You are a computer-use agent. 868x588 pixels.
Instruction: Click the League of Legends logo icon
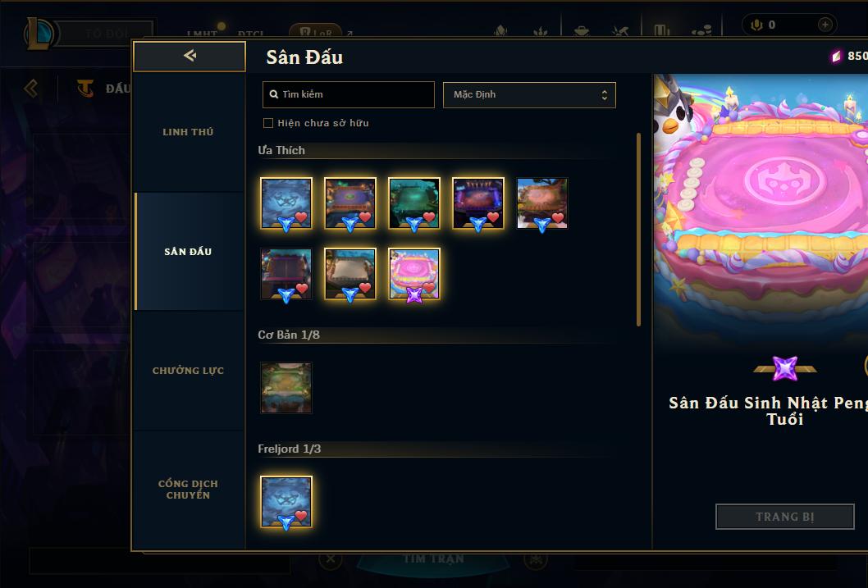click(39, 33)
